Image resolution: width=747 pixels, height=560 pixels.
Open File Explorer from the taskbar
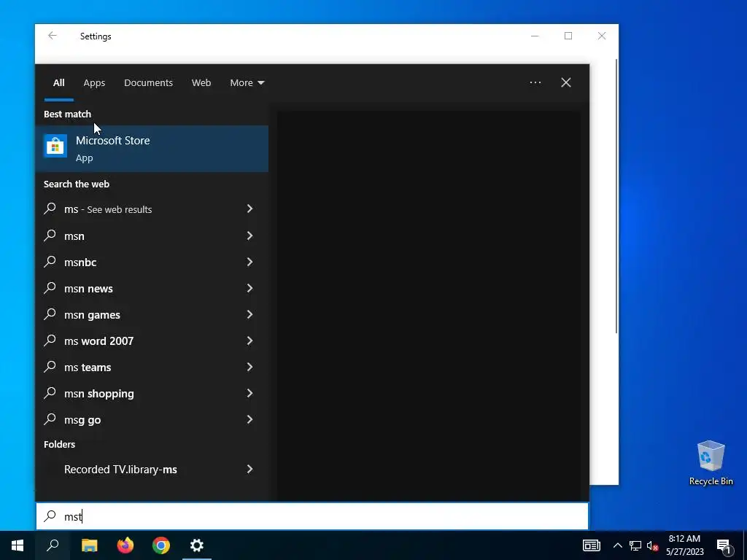point(89,545)
